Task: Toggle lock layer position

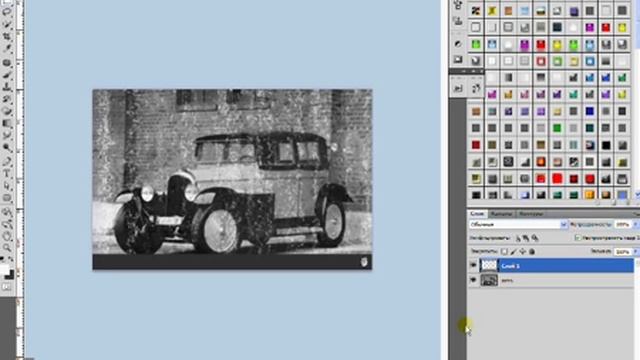Action: (522, 251)
